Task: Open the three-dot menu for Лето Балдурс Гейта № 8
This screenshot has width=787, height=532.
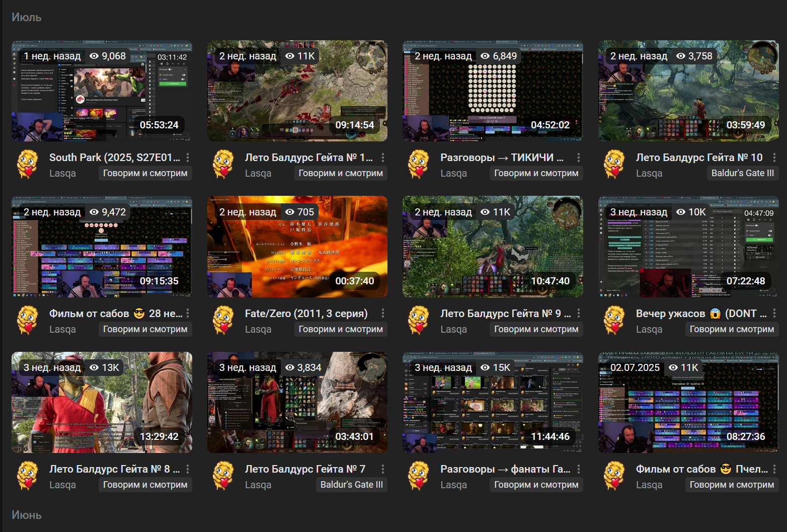Action: click(188, 469)
